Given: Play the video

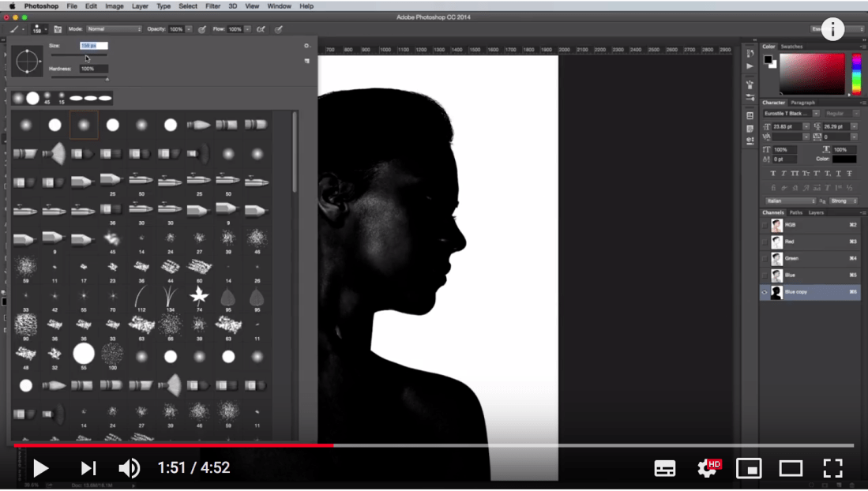Looking at the screenshot, I should (x=40, y=468).
